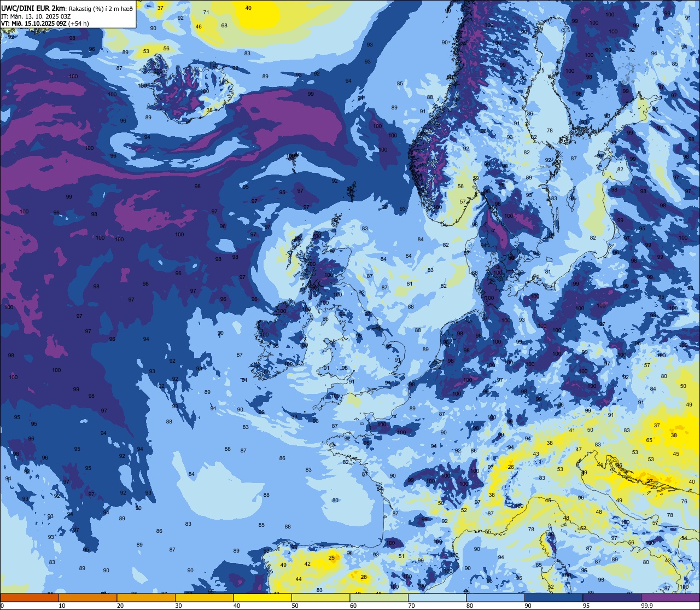Screen dimensions: 700x610
Task: Click the humidity value '25' over Spain
Action: click(331, 557)
